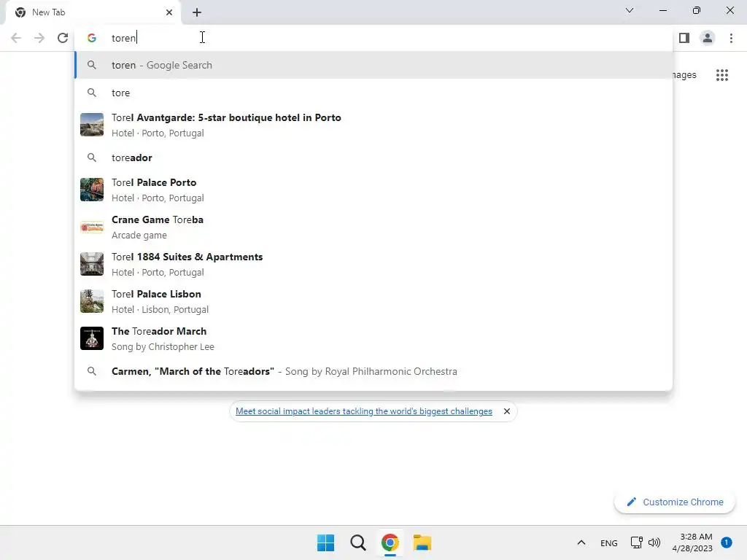Select the New Tab tab

[93, 12]
